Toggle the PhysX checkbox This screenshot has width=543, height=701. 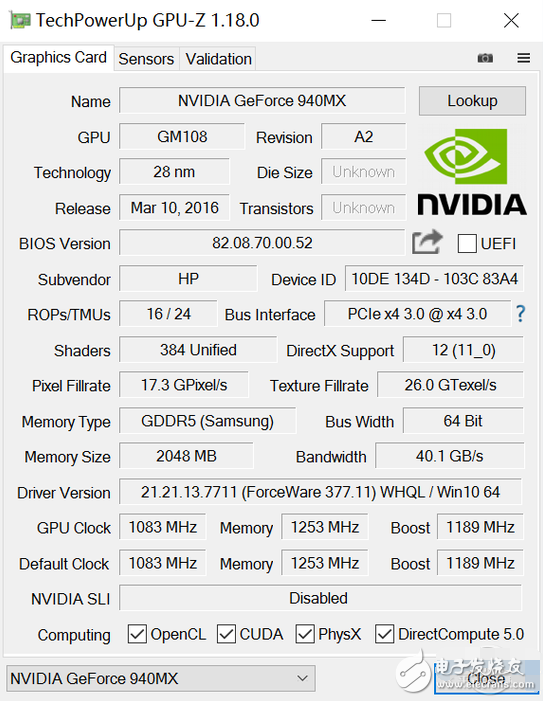[305, 634]
